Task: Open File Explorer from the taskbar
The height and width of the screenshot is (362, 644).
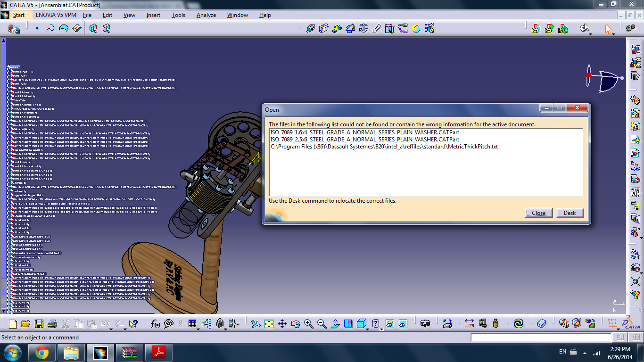Action: pyautogui.click(x=71, y=353)
